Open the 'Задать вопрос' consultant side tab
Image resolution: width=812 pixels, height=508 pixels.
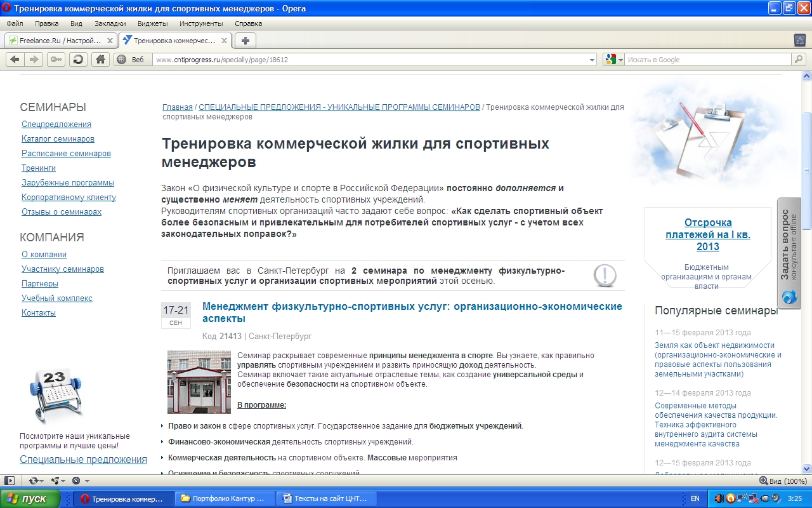click(789, 253)
